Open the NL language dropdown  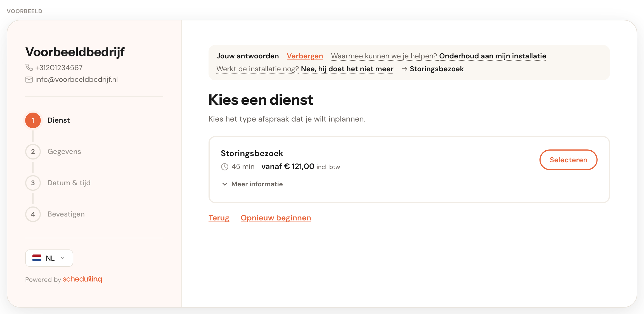pos(49,258)
